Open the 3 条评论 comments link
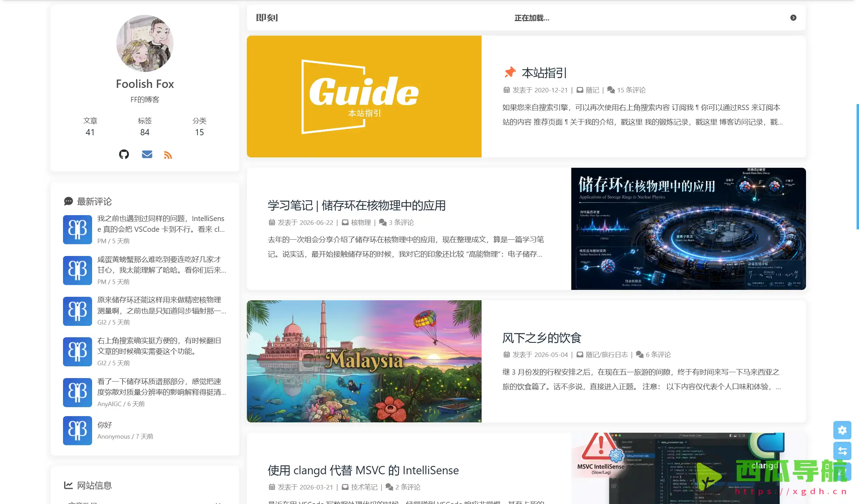The height and width of the screenshot is (504, 859). click(x=401, y=222)
